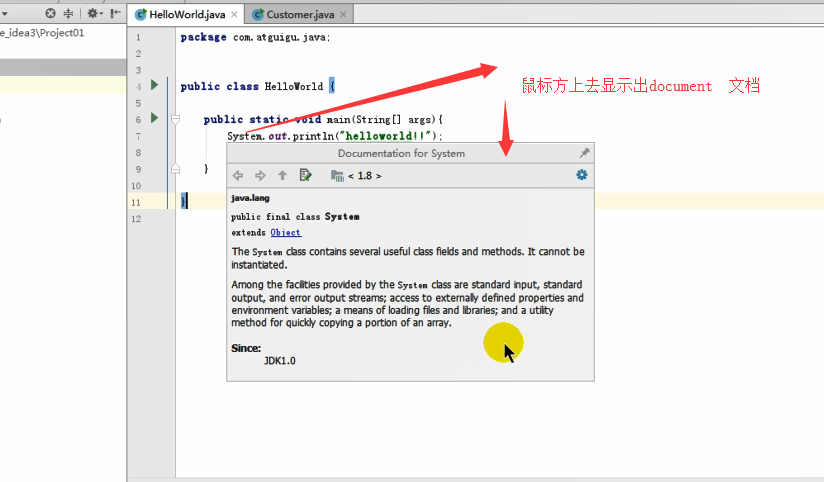
Task: Click line number 1 in gutter
Action: pyautogui.click(x=138, y=37)
